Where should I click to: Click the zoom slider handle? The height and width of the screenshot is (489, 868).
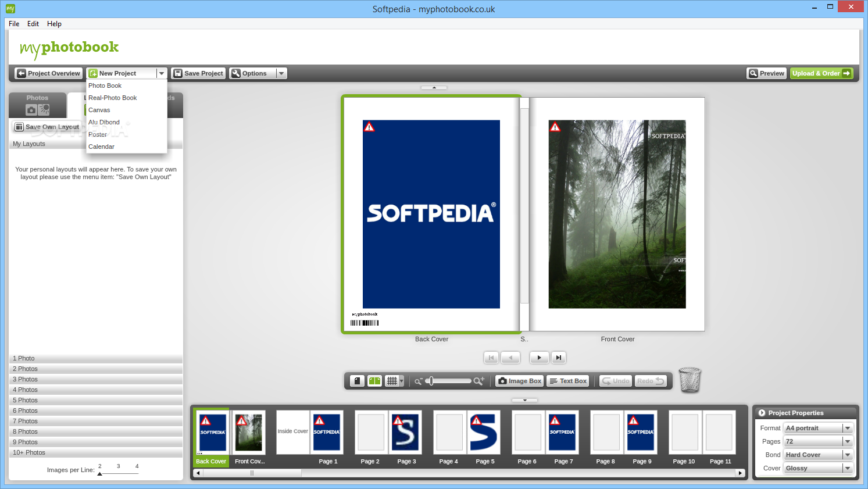(431, 381)
